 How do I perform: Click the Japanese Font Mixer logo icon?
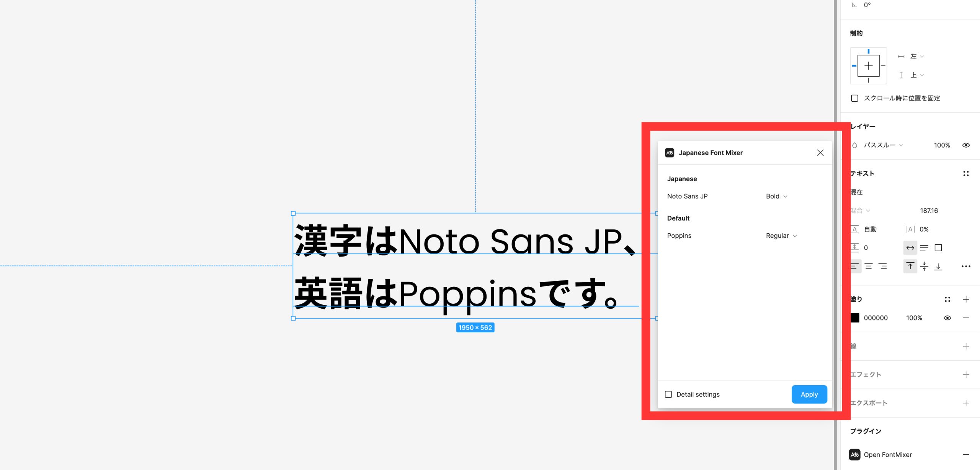(x=670, y=153)
